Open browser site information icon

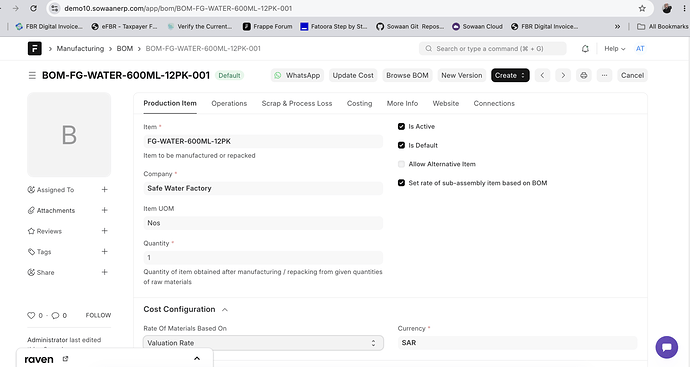[55, 8]
